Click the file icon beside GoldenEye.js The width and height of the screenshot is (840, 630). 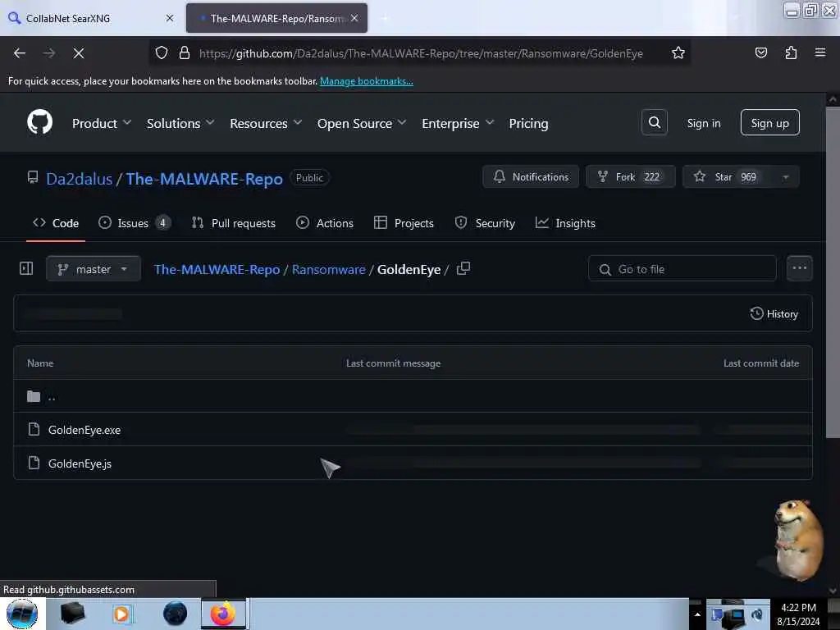click(x=34, y=463)
